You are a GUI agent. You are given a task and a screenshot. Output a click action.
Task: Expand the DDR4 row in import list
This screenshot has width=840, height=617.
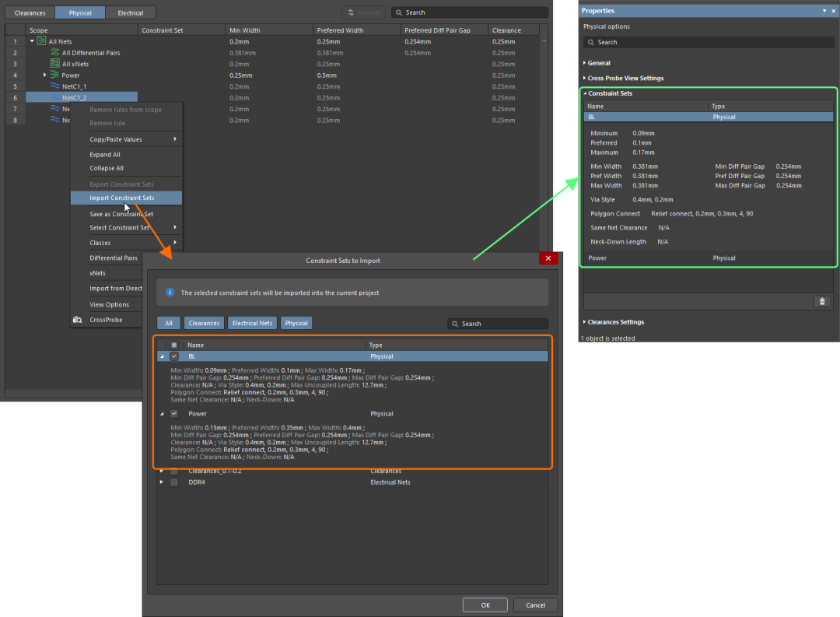pos(162,482)
